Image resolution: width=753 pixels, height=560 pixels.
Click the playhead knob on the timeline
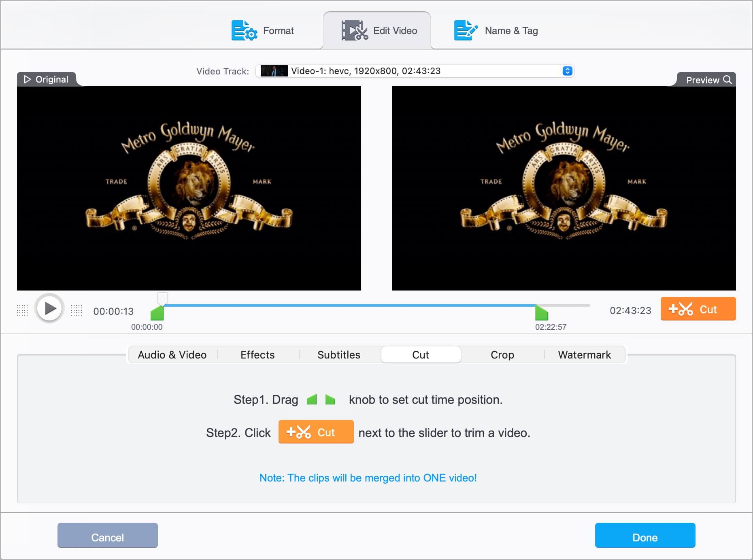(162, 299)
